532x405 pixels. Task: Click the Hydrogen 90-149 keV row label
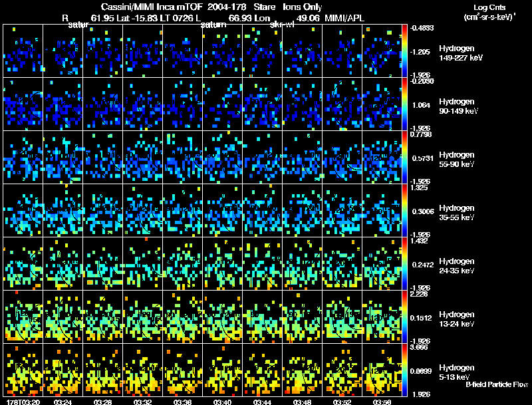pyautogui.click(x=459, y=106)
